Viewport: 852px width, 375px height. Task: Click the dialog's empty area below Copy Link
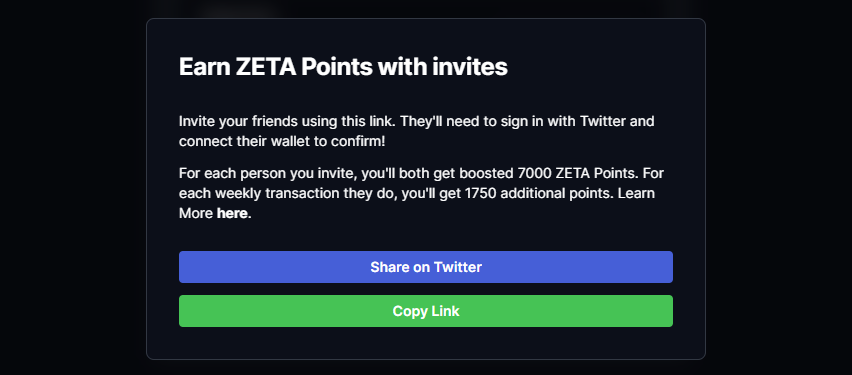(425, 342)
